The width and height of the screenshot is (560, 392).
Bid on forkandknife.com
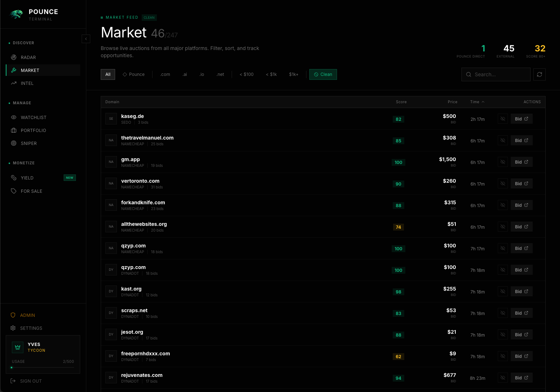pos(522,205)
